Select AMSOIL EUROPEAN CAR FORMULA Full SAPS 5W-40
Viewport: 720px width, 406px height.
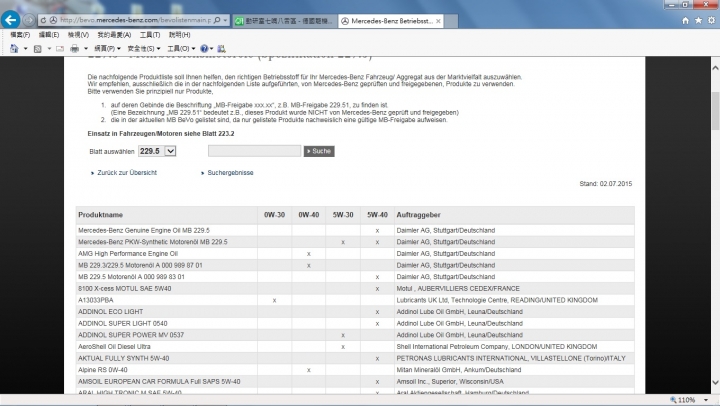355,381
